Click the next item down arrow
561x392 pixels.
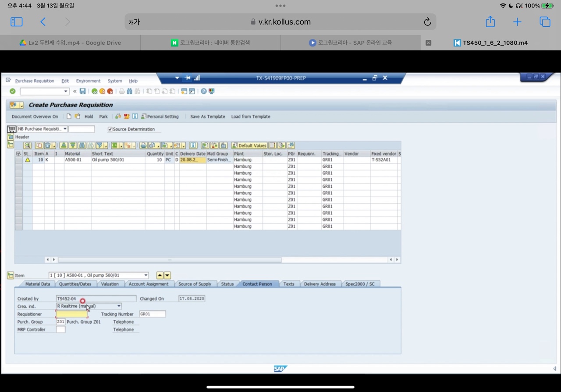167,275
